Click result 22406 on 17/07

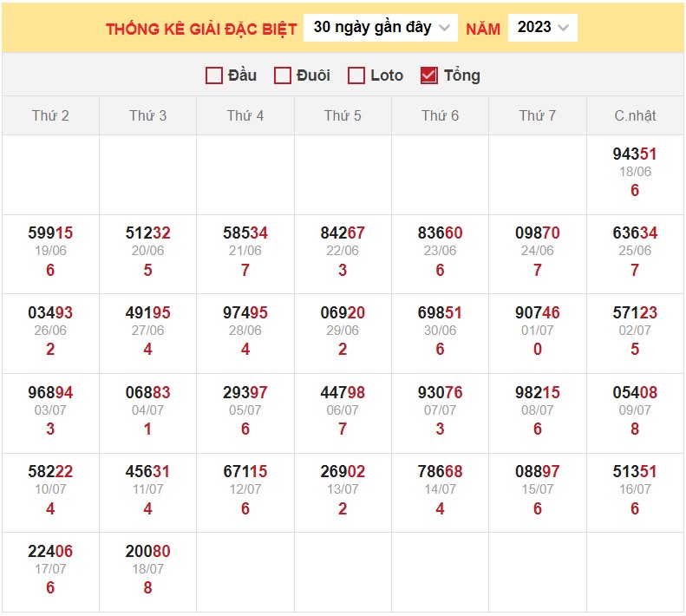tap(50, 552)
